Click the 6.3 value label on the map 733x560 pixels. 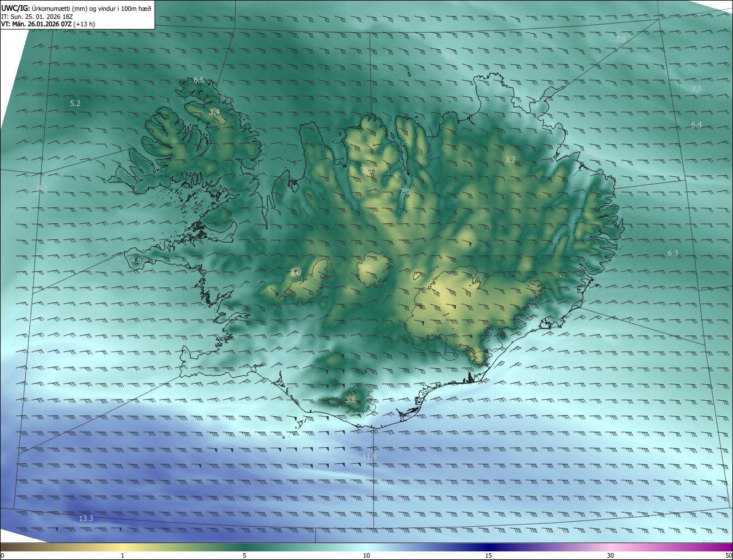673,253
